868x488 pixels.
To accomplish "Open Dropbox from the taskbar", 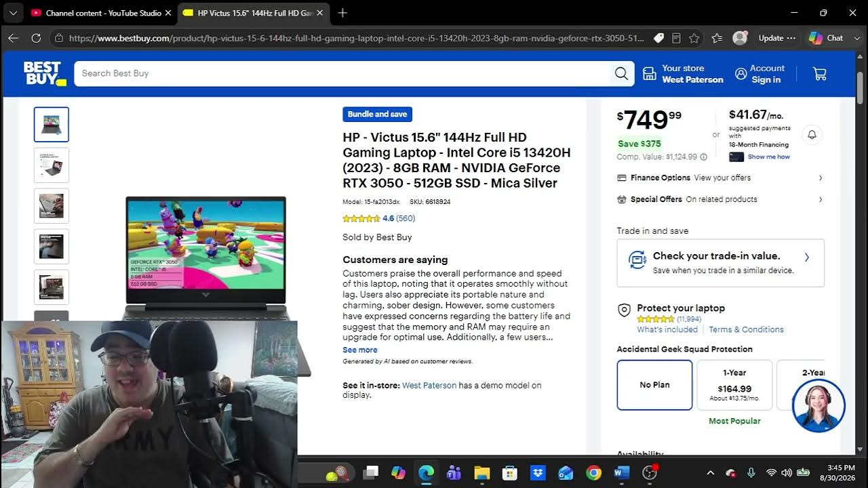I will tap(538, 473).
